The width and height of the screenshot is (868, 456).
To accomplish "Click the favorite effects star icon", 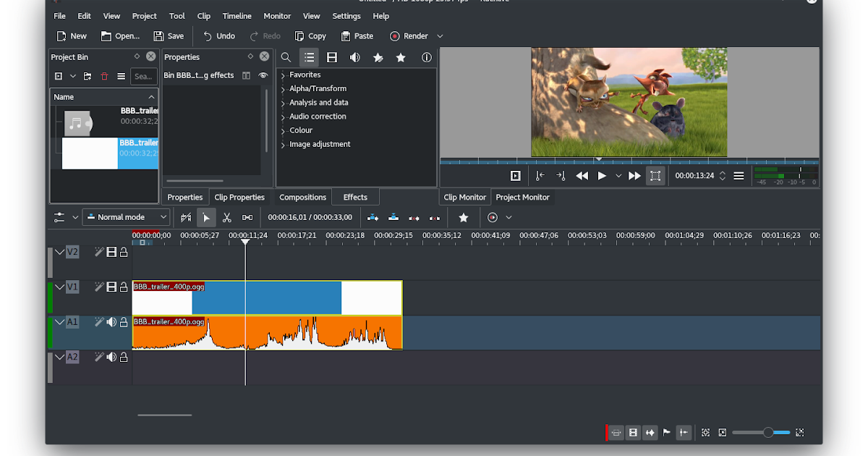I will (400, 57).
